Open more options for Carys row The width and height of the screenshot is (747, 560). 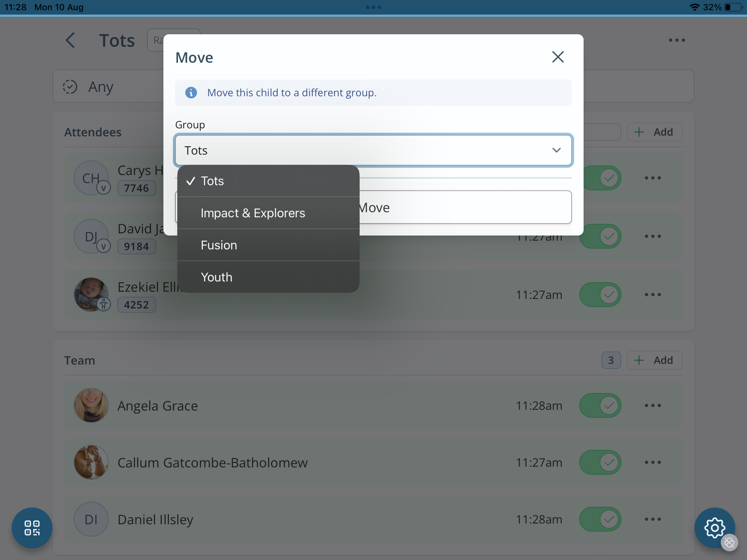(x=653, y=178)
